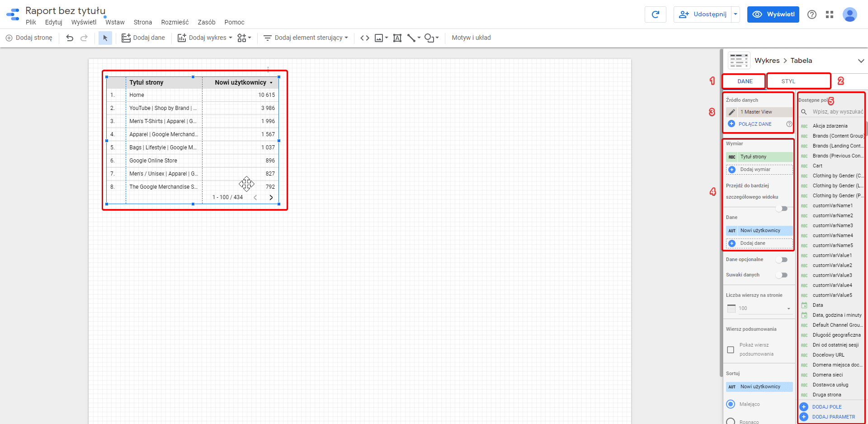Open the Edytuj menu

(x=53, y=22)
